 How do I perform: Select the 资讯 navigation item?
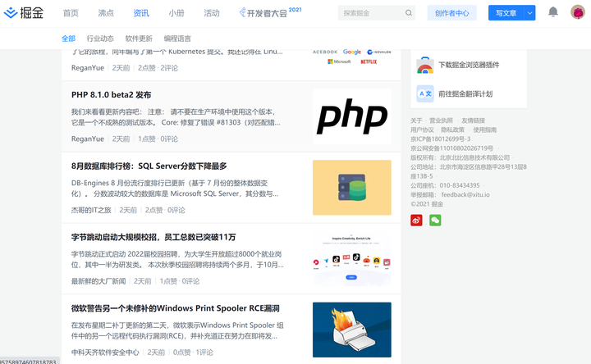(x=141, y=13)
